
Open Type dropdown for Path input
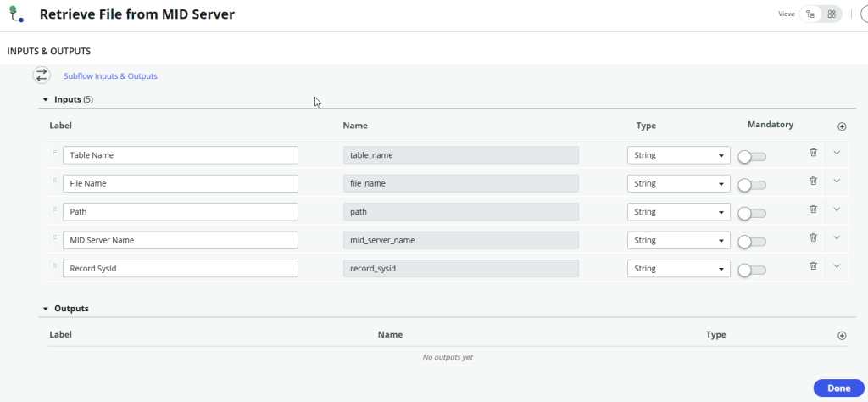point(678,212)
